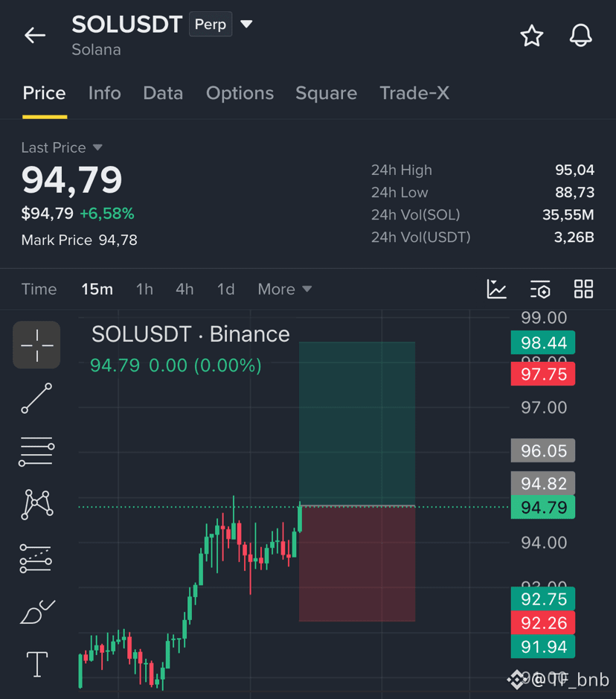Expand the SOLUSDT pair selector arrow

[x=246, y=24]
